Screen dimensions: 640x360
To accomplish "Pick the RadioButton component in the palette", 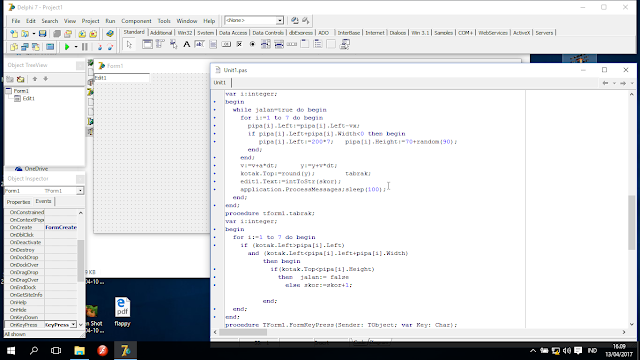I will point(252,44).
